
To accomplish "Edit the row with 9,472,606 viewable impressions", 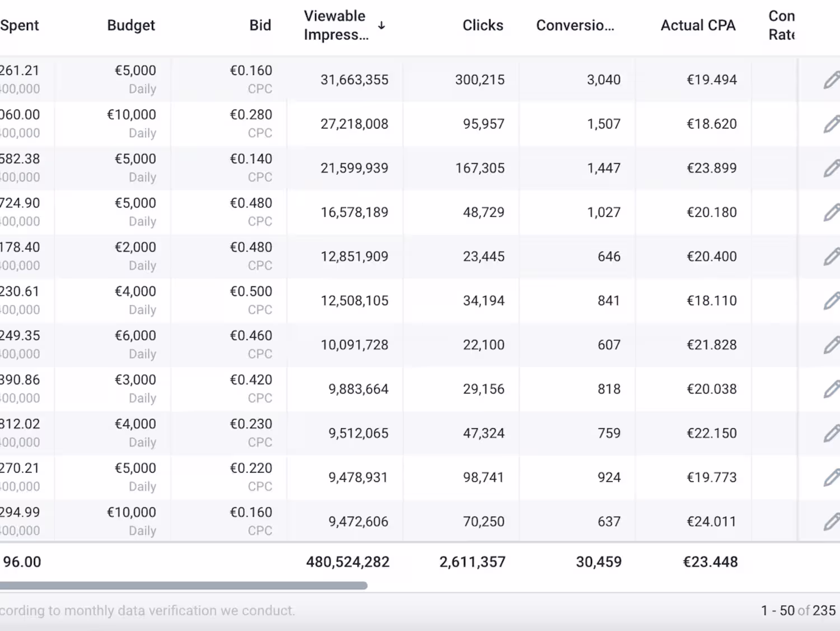I will pyautogui.click(x=832, y=522).
